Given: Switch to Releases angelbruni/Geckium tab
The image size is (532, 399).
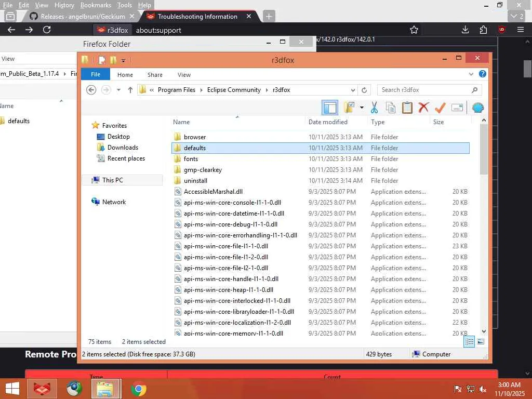Looking at the screenshot, I should coord(82,16).
